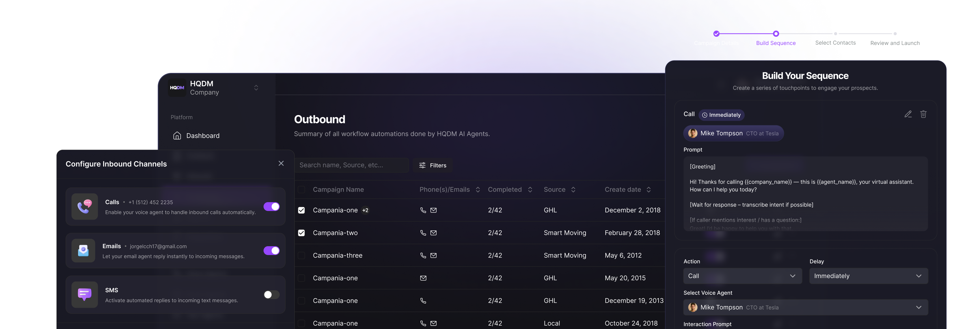Screen dimensions: 980x329
Task: Click the Calls phone channel icon
Action: pyautogui.click(x=85, y=207)
